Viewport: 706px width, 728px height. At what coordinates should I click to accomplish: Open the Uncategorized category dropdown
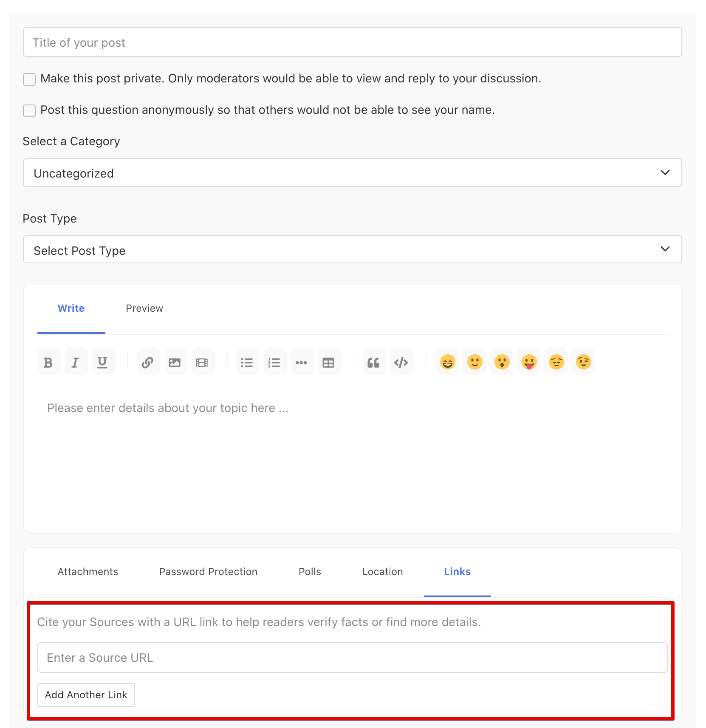[x=353, y=172]
